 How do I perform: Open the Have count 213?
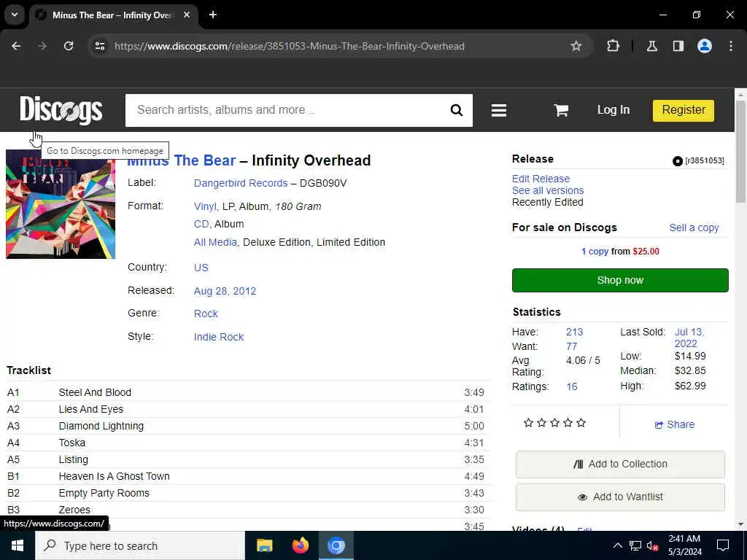[x=575, y=332]
